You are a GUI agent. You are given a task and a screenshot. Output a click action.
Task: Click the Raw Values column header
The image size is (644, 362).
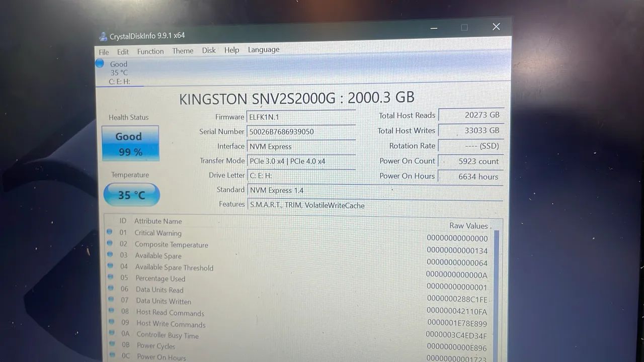click(468, 226)
